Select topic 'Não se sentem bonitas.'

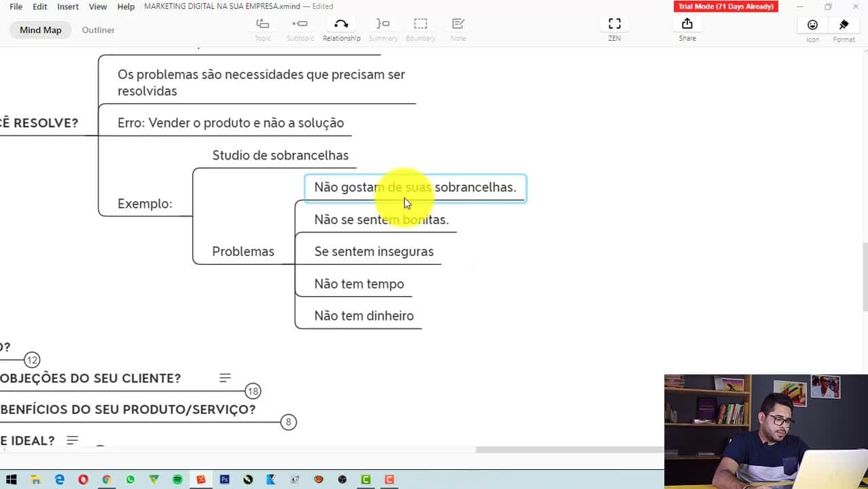(x=382, y=219)
